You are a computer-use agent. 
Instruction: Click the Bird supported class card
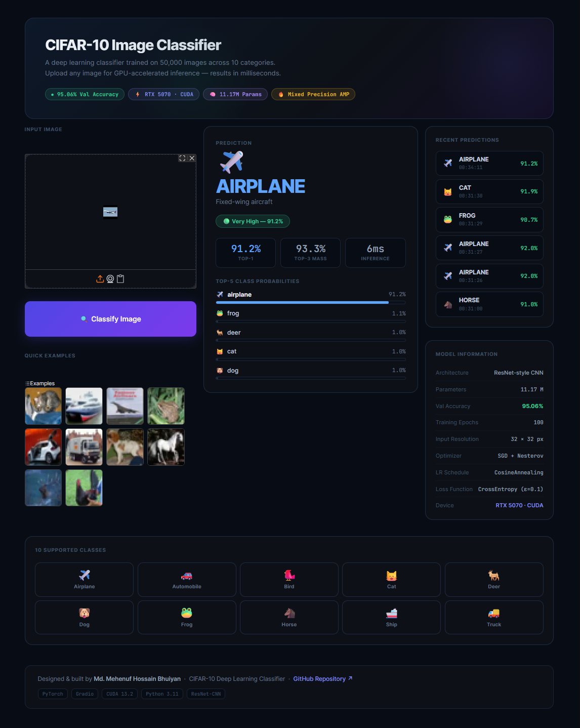click(x=289, y=580)
